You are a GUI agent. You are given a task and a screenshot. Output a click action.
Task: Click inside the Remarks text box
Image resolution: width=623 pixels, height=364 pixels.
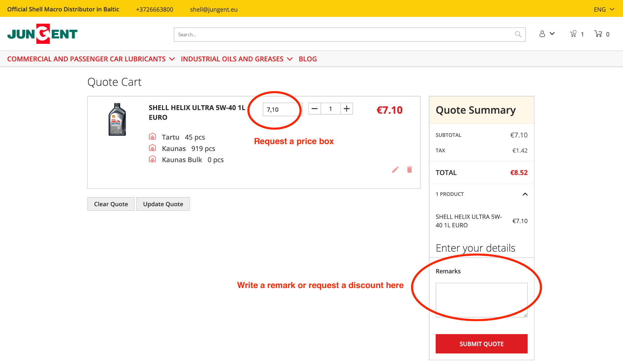pyautogui.click(x=481, y=299)
